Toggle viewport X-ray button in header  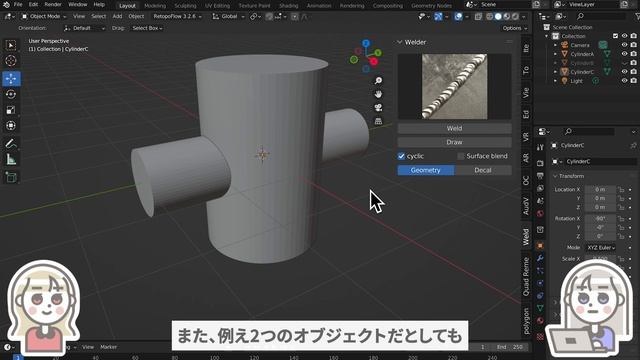click(478, 17)
